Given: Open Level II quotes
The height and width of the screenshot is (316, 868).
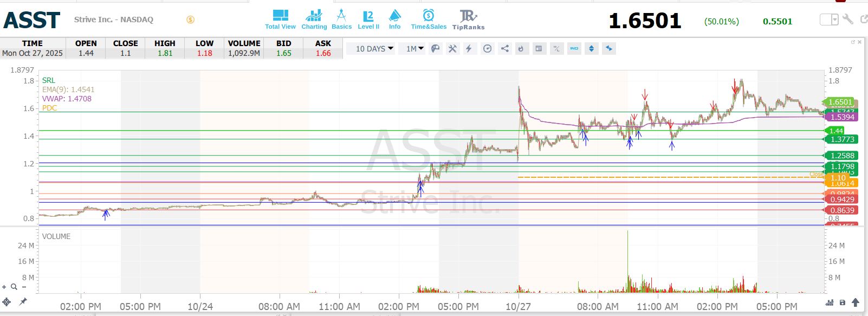Looking at the screenshot, I should (x=368, y=20).
